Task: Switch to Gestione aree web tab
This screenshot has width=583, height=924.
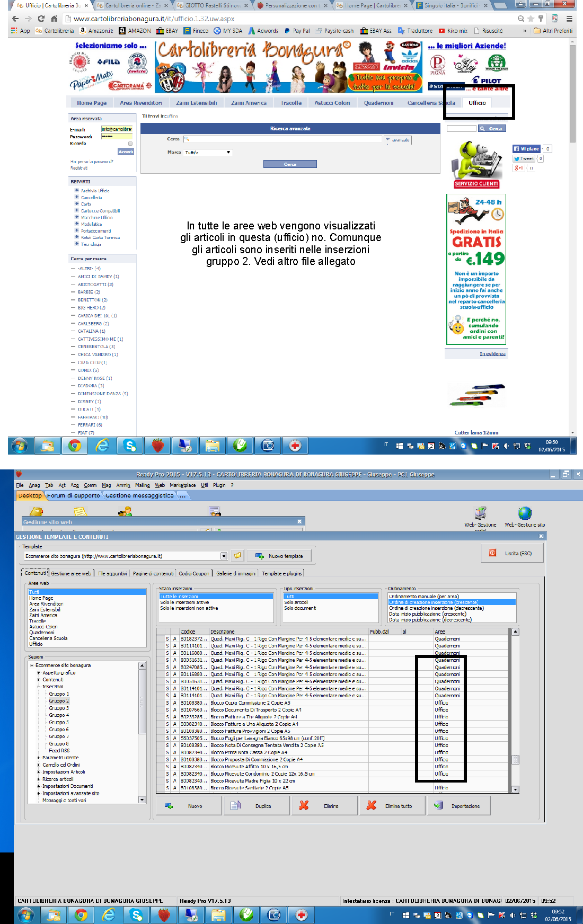Action: pos(71,573)
